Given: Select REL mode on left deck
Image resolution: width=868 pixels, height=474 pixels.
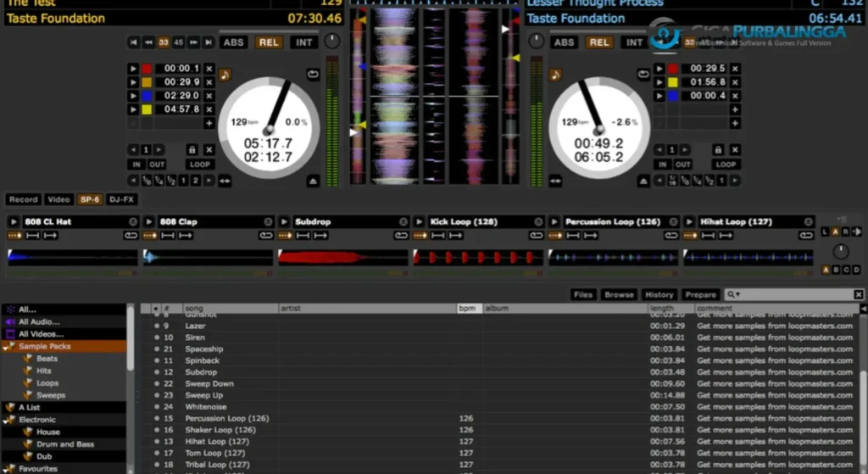Looking at the screenshot, I should click(269, 42).
